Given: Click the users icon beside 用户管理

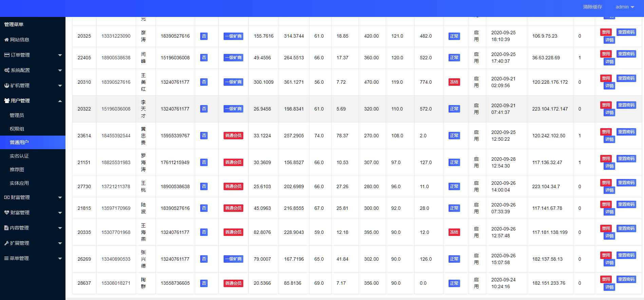Looking at the screenshot, I should click(x=7, y=101).
